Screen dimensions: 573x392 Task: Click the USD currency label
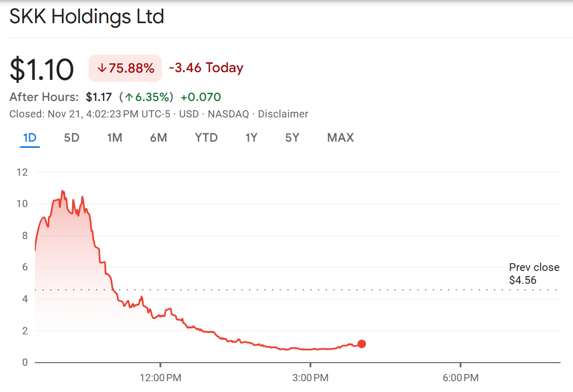189,114
